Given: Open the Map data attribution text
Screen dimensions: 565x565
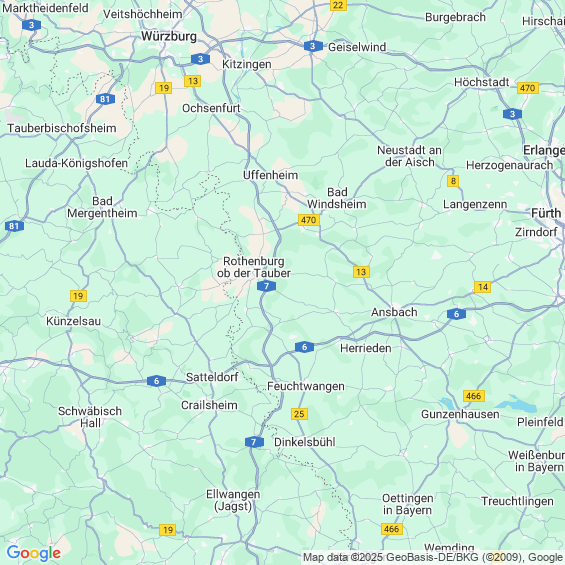Looking at the screenshot, I should [x=432, y=557].
